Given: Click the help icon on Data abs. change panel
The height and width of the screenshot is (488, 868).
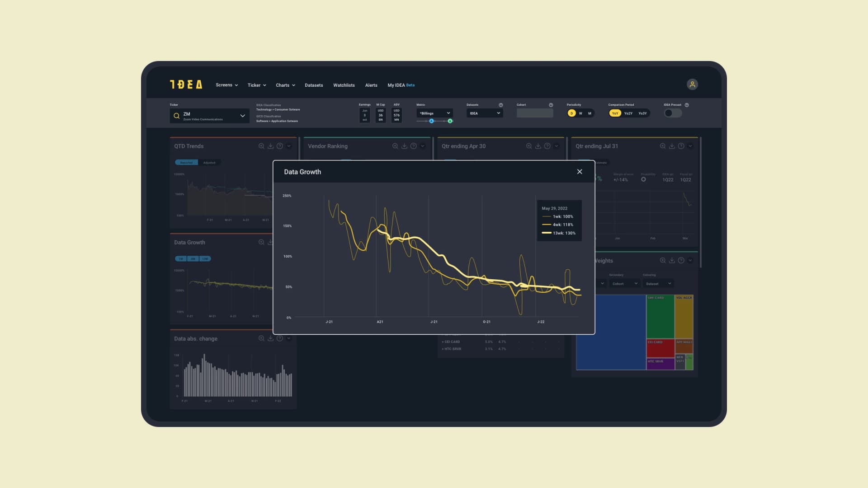Looking at the screenshot, I should (279, 338).
